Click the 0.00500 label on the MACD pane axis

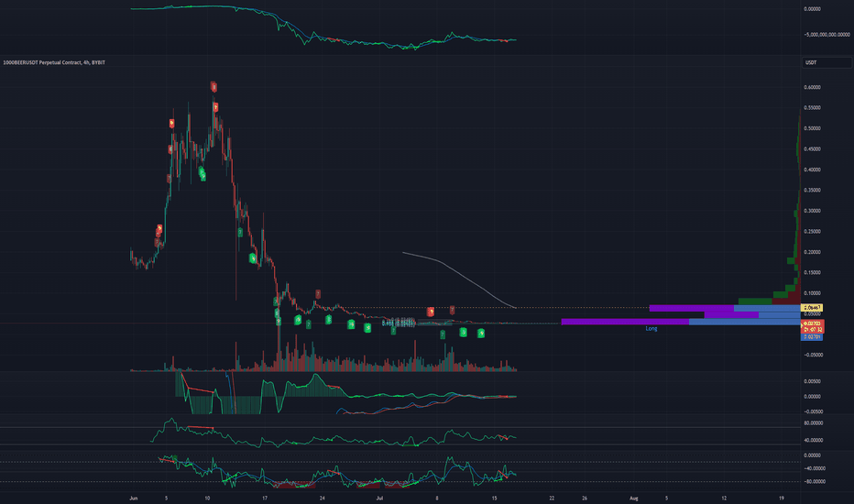(812, 381)
